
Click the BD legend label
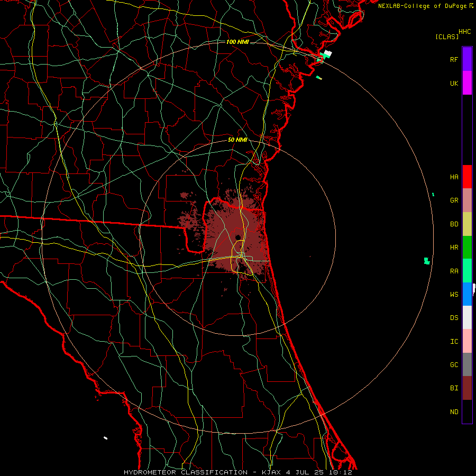[x=454, y=224]
